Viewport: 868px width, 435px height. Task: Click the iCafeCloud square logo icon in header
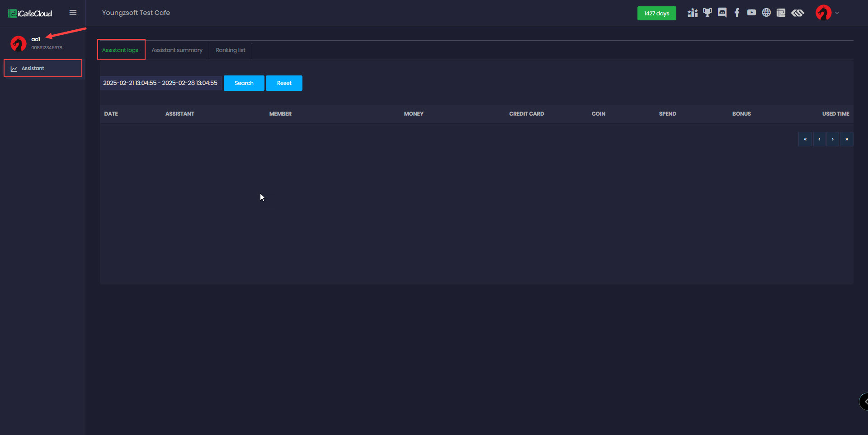(781, 13)
